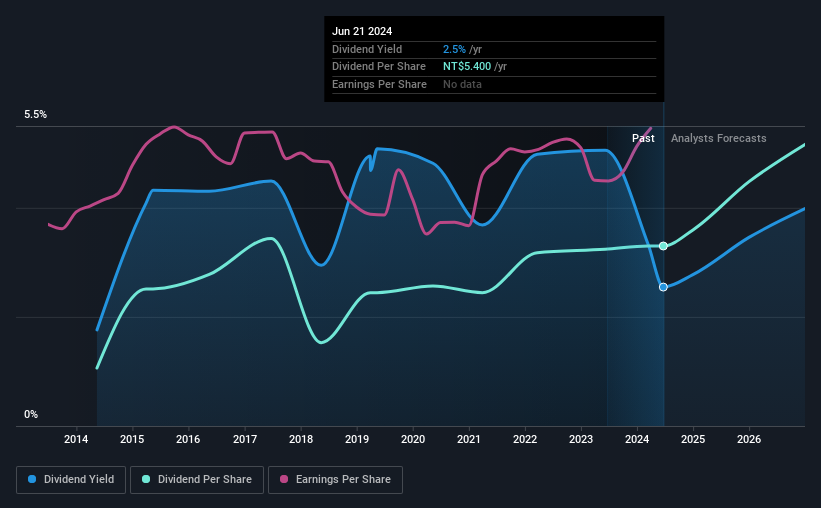Click the 0% y-axis label
This screenshot has width=821, height=508.
click(x=31, y=414)
